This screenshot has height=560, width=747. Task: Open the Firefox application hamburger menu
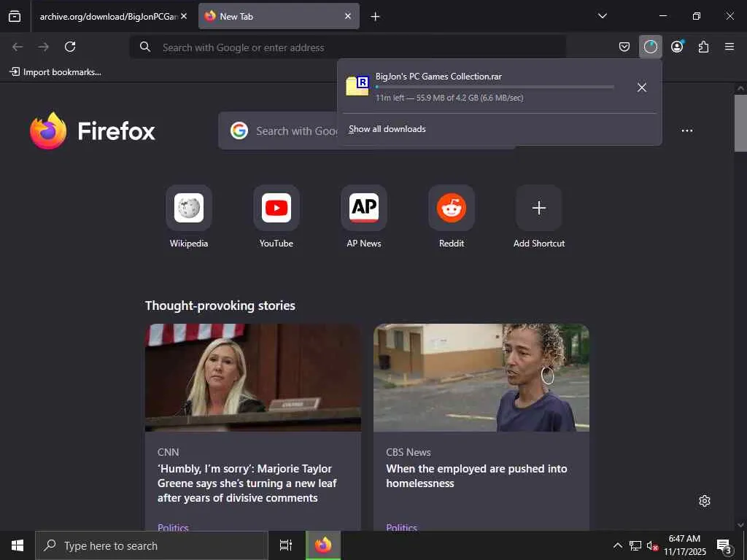(x=729, y=47)
